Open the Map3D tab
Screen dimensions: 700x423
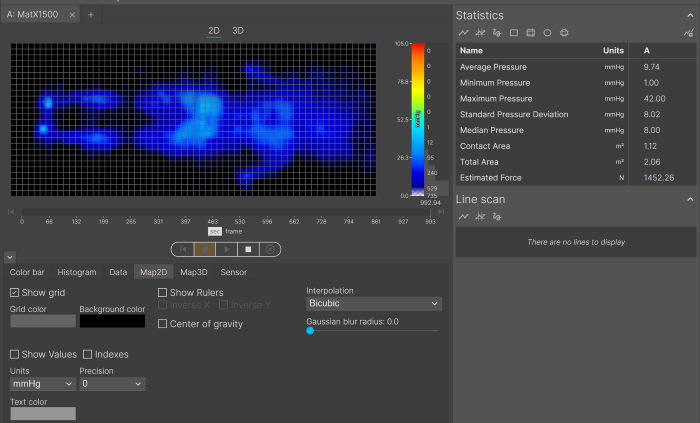coord(194,272)
